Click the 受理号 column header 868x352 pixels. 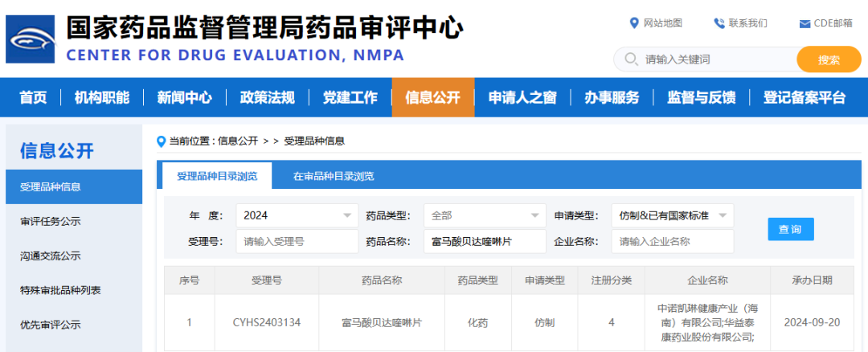pyautogui.click(x=266, y=280)
